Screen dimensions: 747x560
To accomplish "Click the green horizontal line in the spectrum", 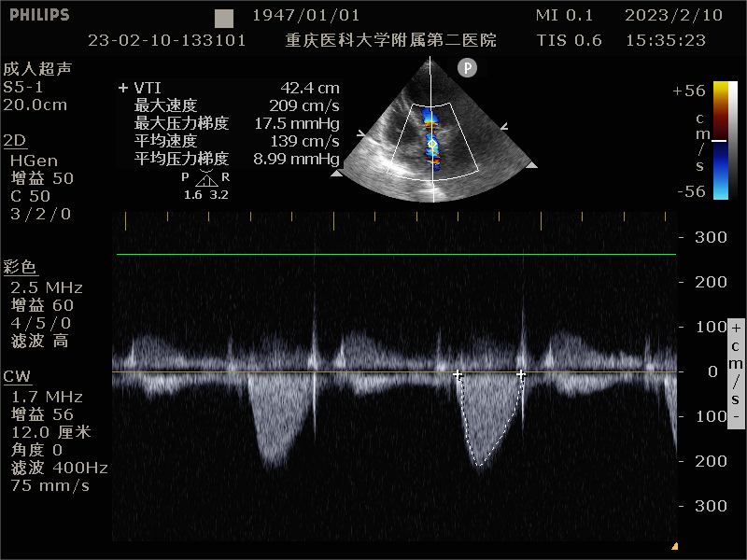I will (x=392, y=254).
